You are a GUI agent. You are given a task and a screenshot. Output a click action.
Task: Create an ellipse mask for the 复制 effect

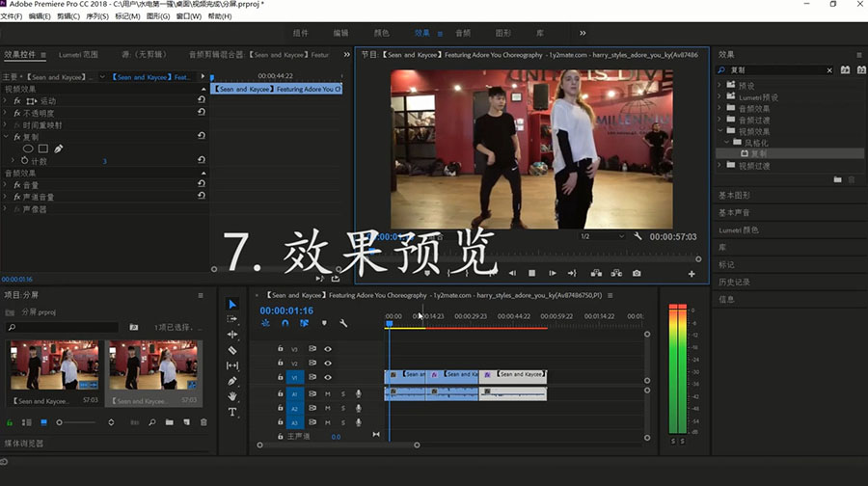pos(28,148)
